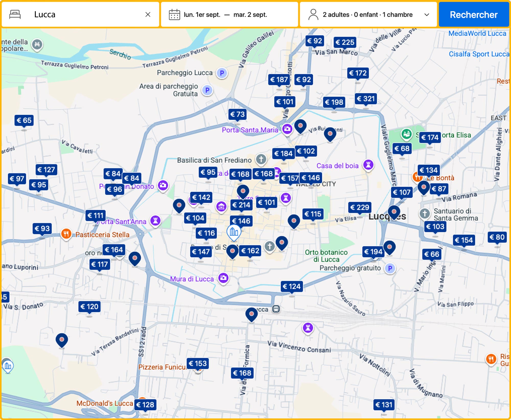Click the tower icon near Porta Sant'Anna
Image resolution: width=511 pixels, height=420 pixels.
click(155, 220)
